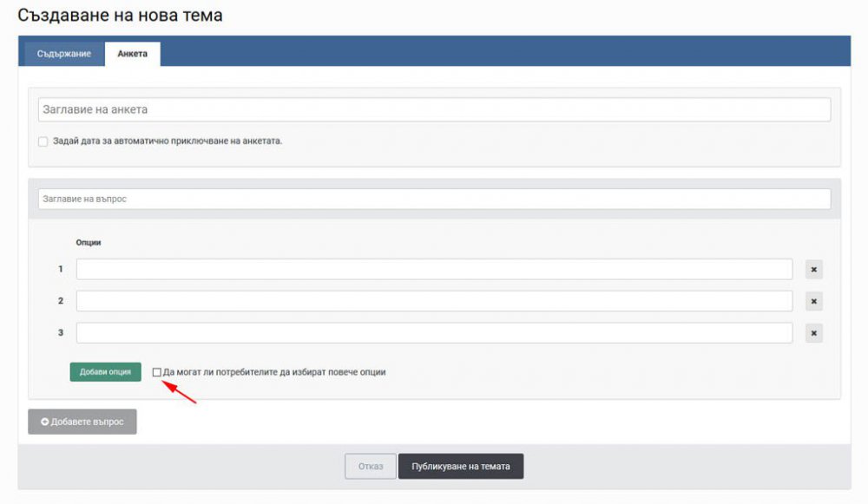Screen dimensions: 868x504
Task: Remove option 3 via its × delete icon
Action: [813, 332]
